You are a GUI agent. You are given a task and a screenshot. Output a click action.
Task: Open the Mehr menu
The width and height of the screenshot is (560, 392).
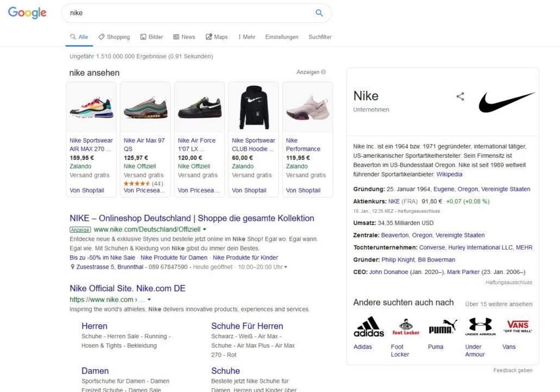coord(247,37)
